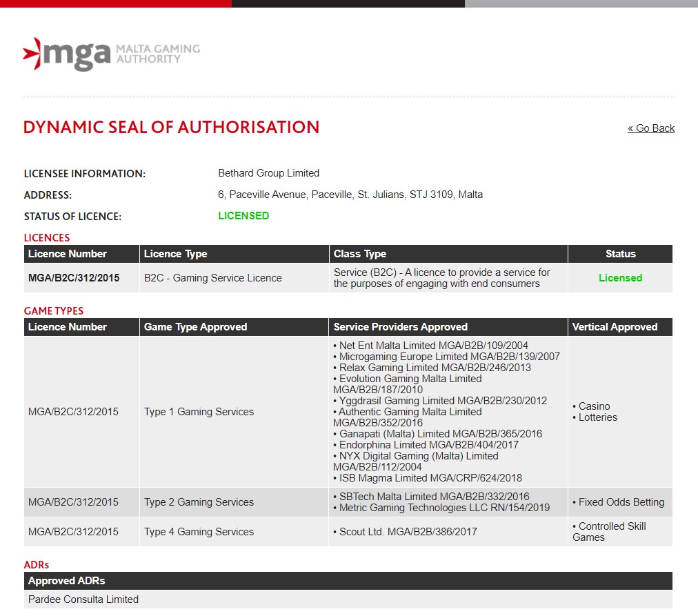Viewport: 698px width, 616px height.
Task: Click Microgaming Europe Limited provider entry
Action: pos(446,357)
